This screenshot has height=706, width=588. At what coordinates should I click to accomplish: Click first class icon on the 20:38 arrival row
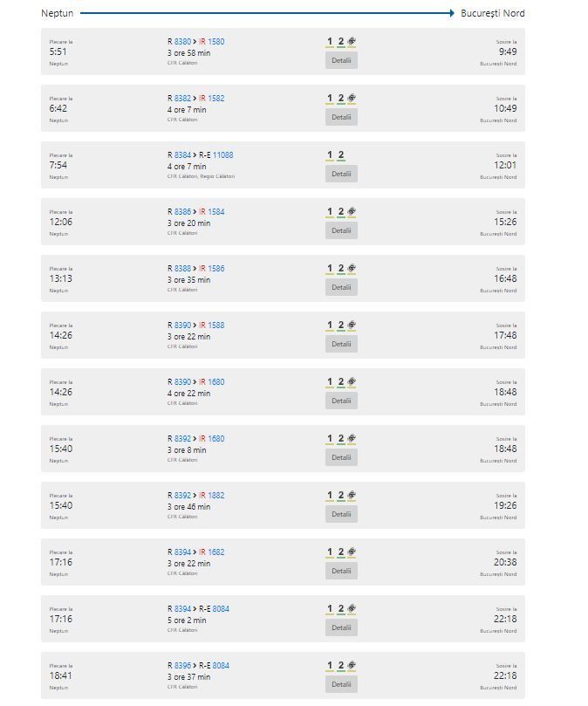tap(330, 552)
